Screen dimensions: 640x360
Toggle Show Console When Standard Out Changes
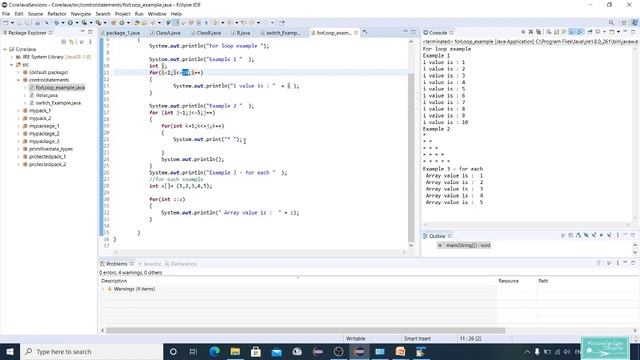click(572, 32)
